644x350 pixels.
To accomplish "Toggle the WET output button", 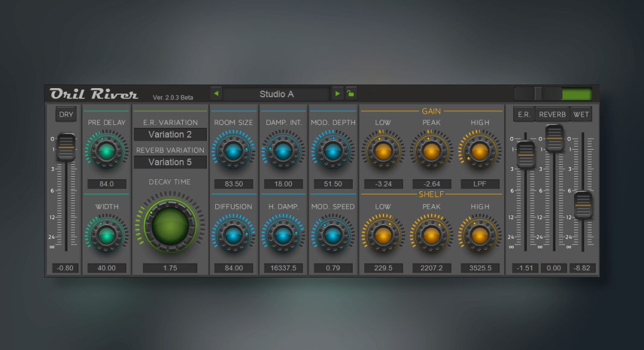I will [x=581, y=113].
